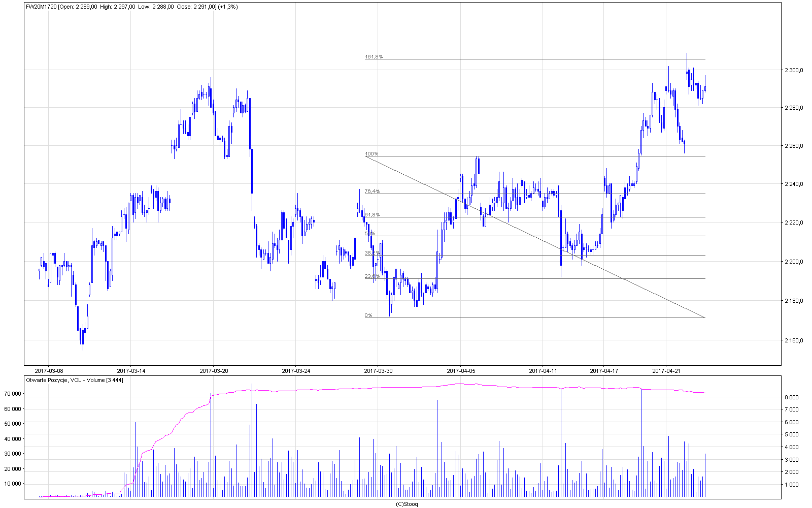Click the 0% Fibonacci base label

pyautogui.click(x=368, y=315)
